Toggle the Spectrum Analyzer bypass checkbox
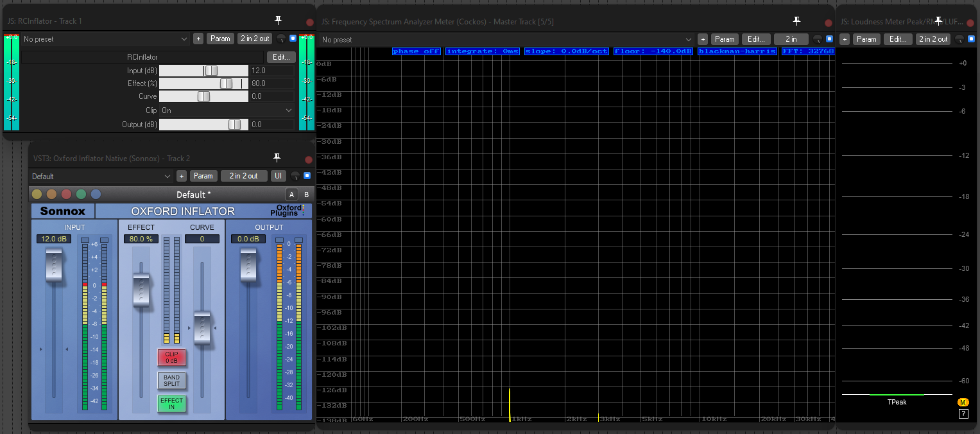This screenshot has width=980, height=434. click(x=829, y=39)
